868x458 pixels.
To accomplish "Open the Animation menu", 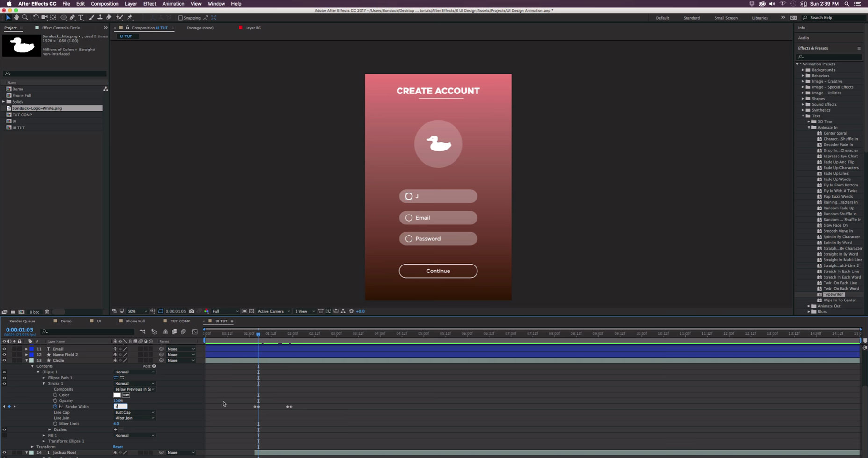I will pos(173,4).
